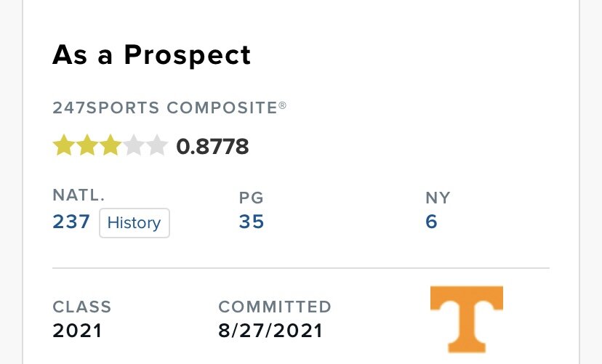Open the national ranking History button

pyautogui.click(x=134, y=223)
